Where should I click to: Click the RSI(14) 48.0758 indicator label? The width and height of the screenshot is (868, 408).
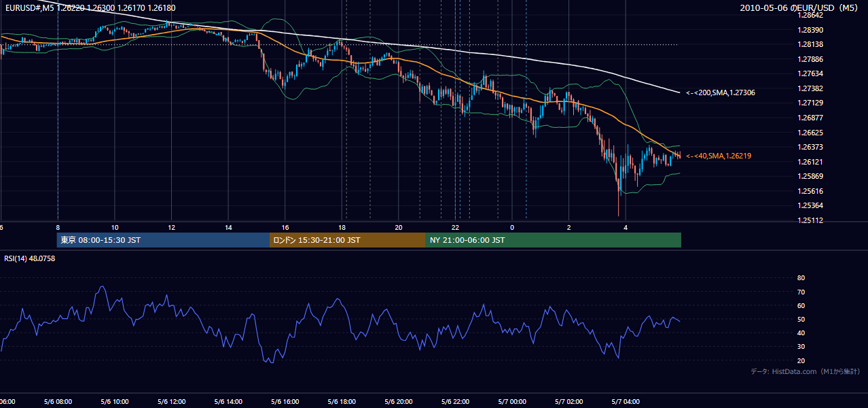coord(30,258)
